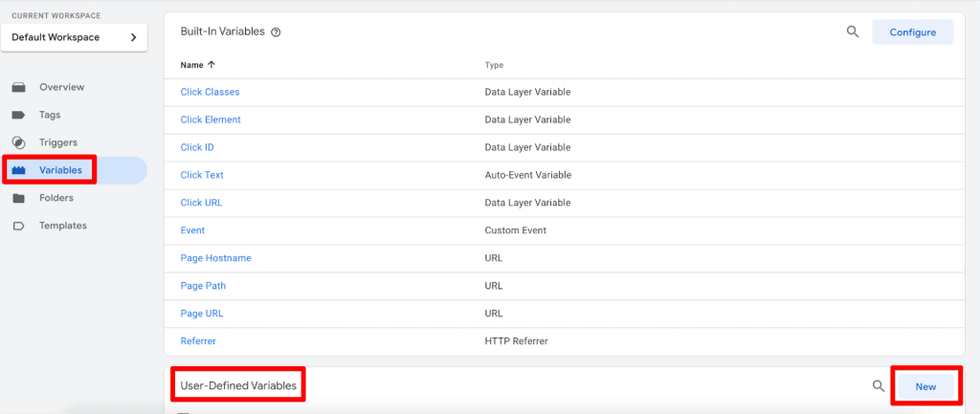Screen dimensions: 980x414
Task: Open the Click URL variable
Action: pyautogui.click(x=201, y=203)
